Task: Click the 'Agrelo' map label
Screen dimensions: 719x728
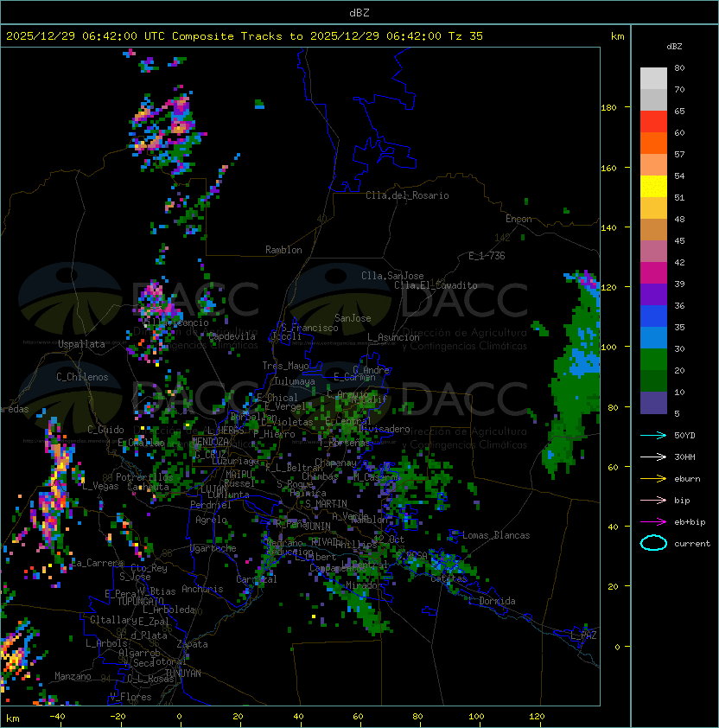Action: tap(211, 520)
